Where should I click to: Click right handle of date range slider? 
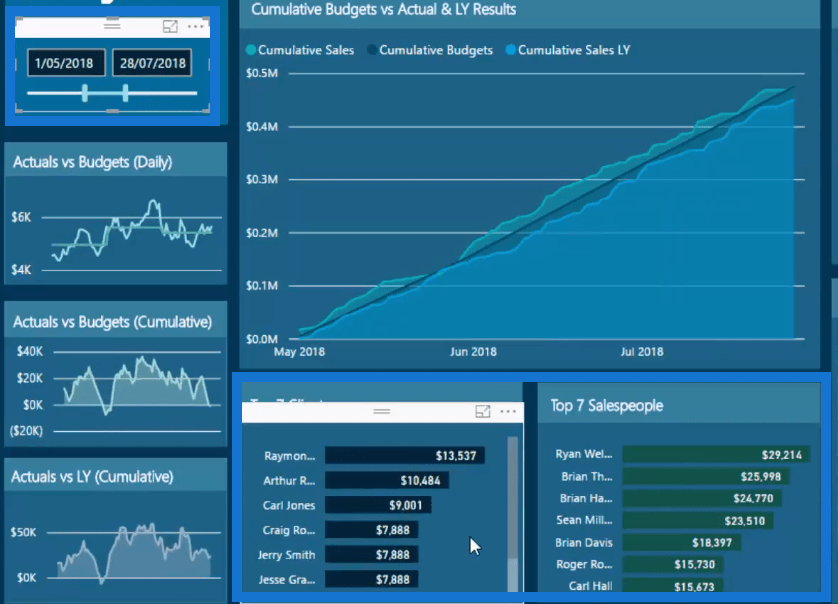tap(125, 93)
